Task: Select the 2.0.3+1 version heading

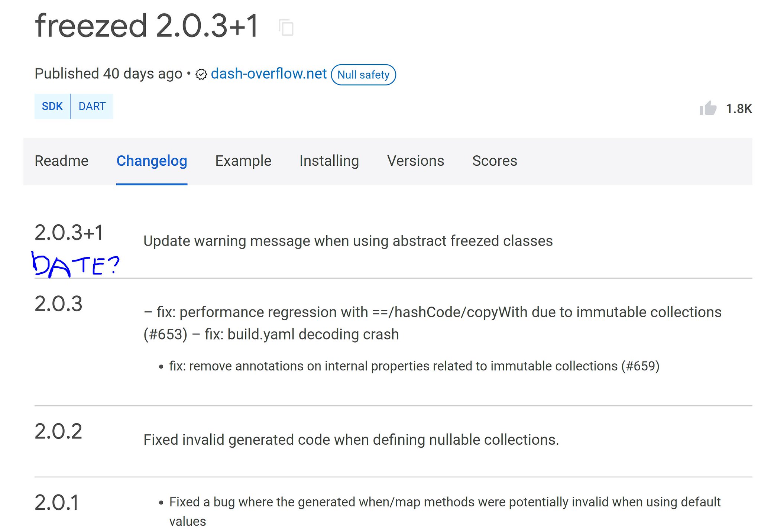Action: pyautogui.click(x=69, y=234)
